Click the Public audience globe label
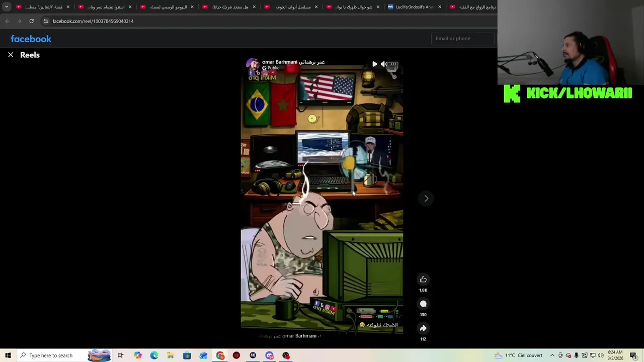Viewport: 644px width, 362px height. [x=271, y=68]
